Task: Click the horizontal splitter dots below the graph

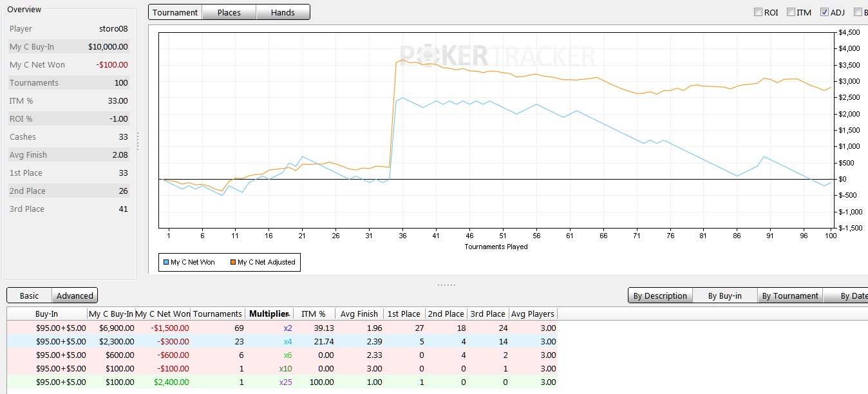Action: coord(446,285)
